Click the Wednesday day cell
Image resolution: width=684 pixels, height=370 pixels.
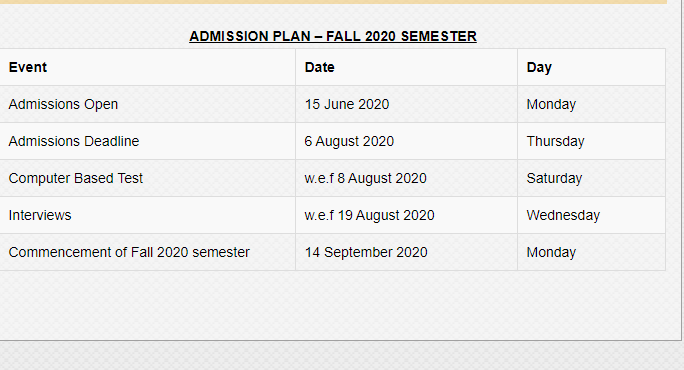(592, 215)
